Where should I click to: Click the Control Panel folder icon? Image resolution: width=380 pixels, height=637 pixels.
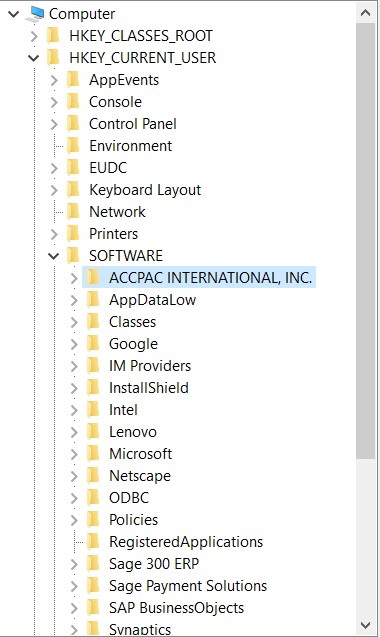coord(73,124)
